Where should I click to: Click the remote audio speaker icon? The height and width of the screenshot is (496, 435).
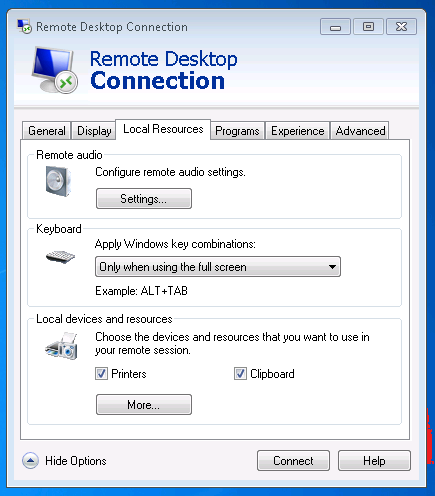58,182
